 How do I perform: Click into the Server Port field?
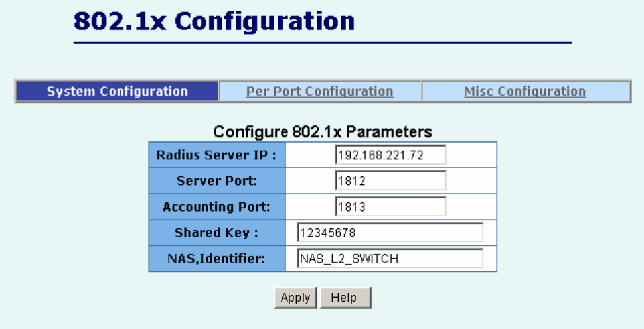point(390,181)
